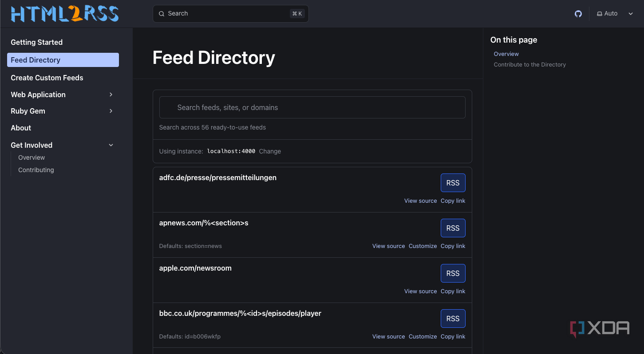Click RSS button for apple.com/newsroom

[x=453, y=273]
